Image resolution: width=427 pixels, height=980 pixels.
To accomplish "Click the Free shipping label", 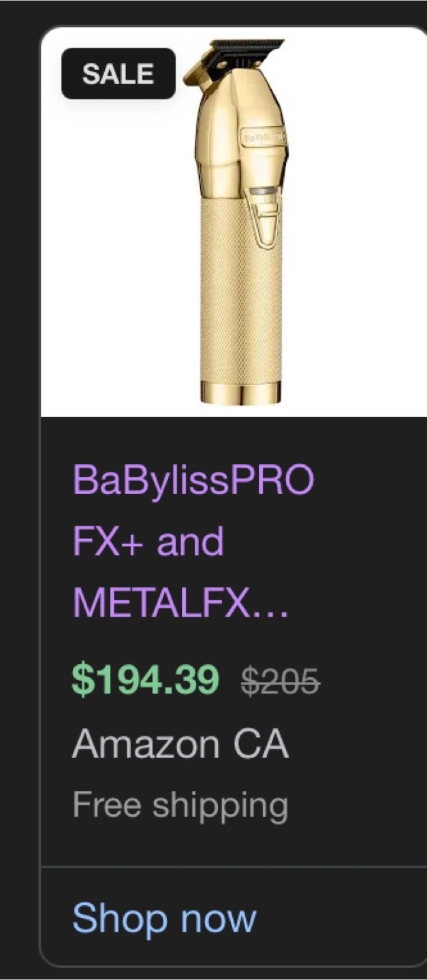I will [180, 806].
